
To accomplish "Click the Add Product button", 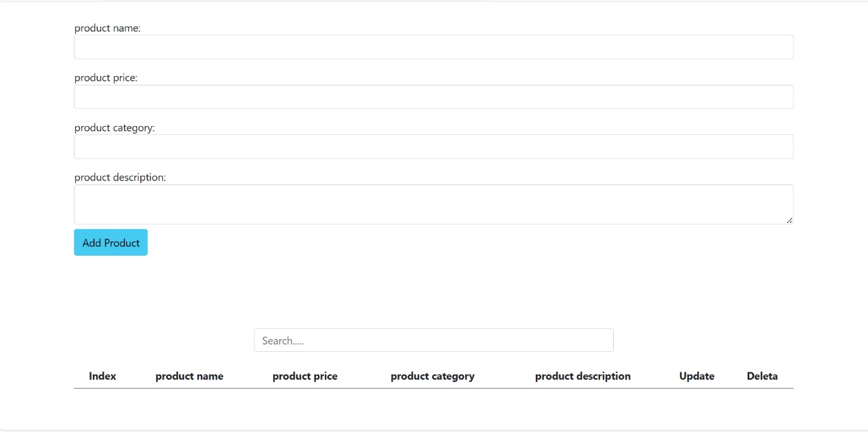I will click(111, 243).
